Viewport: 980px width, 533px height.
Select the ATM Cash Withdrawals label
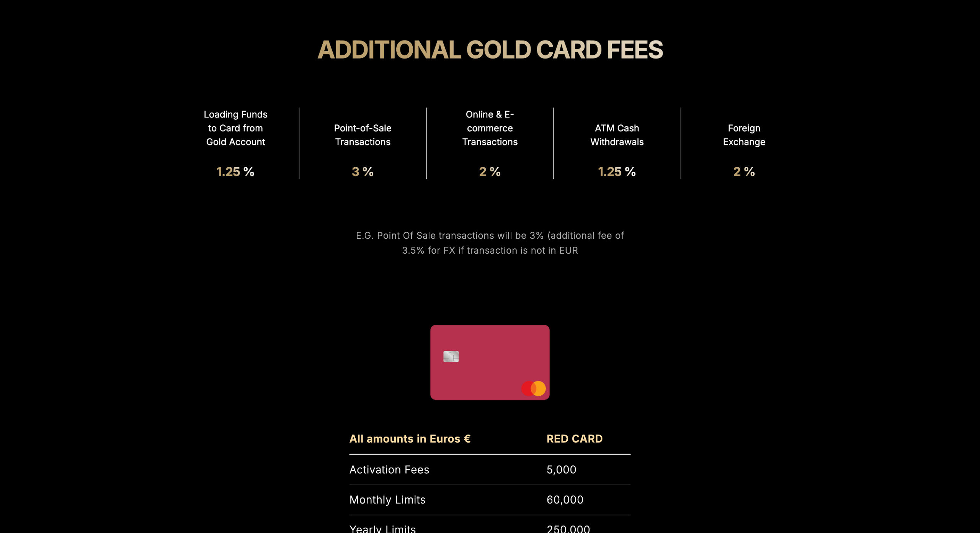[x=617, y=135]
